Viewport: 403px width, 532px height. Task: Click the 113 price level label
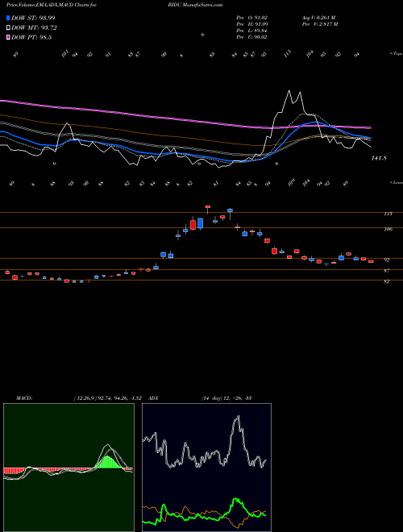[x=388, y=214]
